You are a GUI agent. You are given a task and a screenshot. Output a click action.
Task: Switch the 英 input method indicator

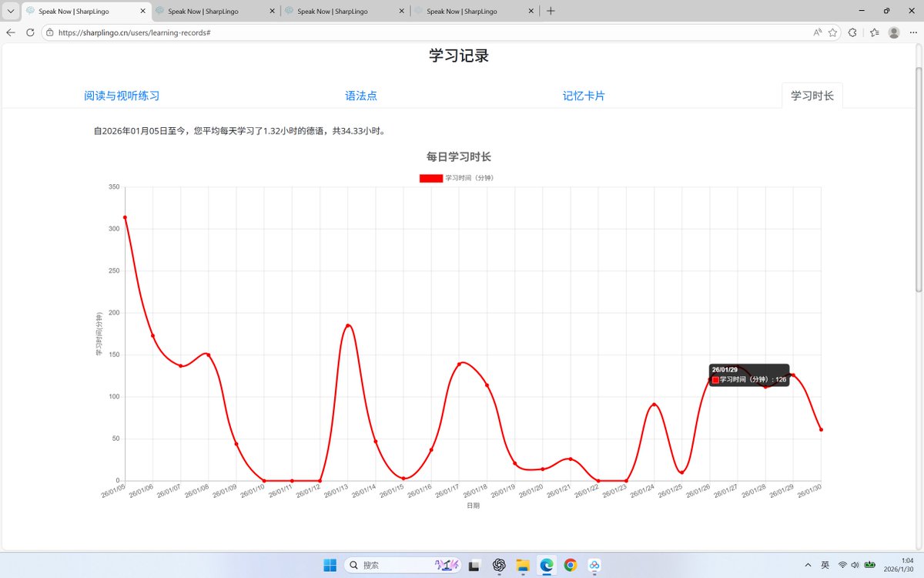[825, 565]
